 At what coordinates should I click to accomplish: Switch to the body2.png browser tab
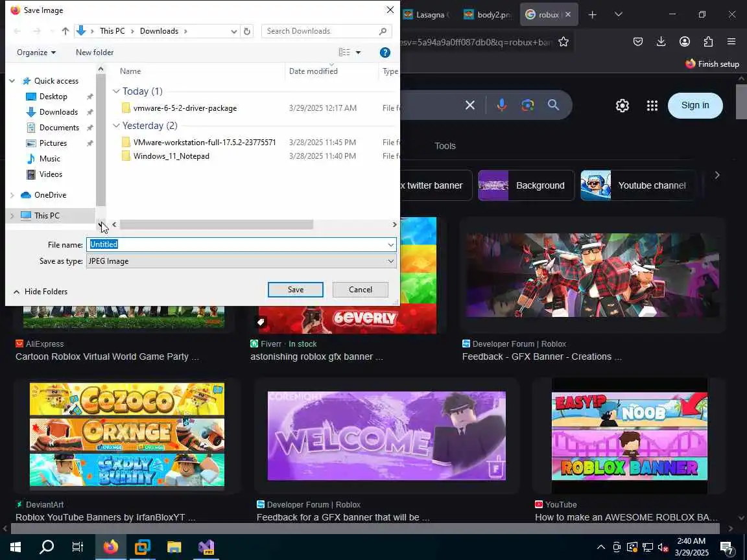click(488, 15)
